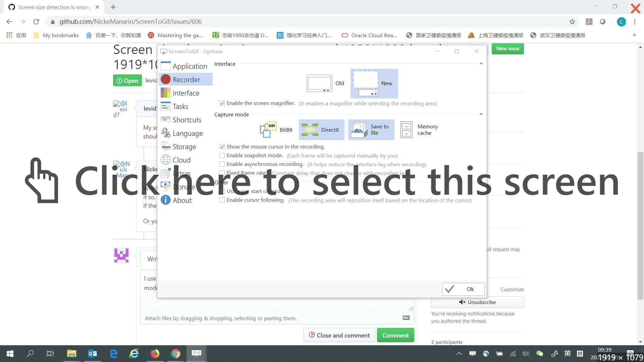Open the Application options tab

185,66
